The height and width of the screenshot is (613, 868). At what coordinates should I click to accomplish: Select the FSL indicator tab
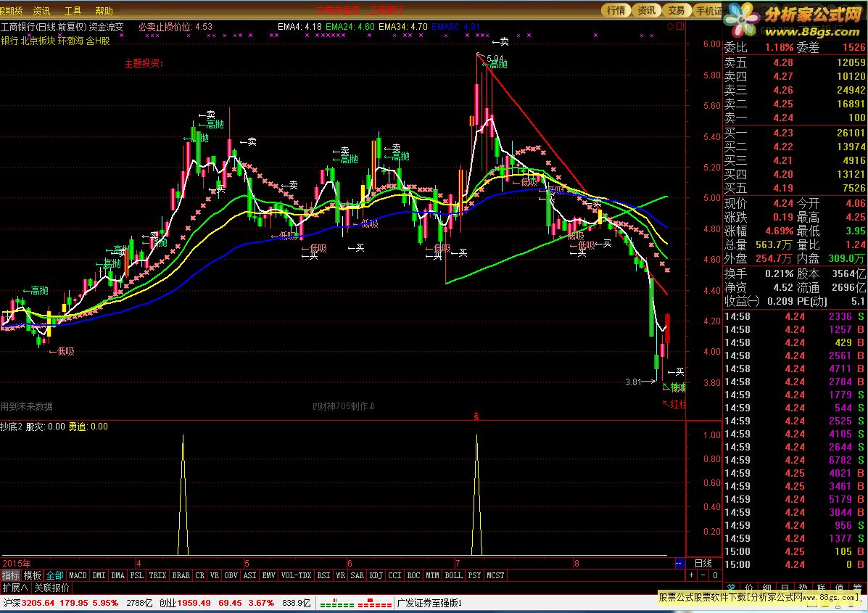click(137, 575)
